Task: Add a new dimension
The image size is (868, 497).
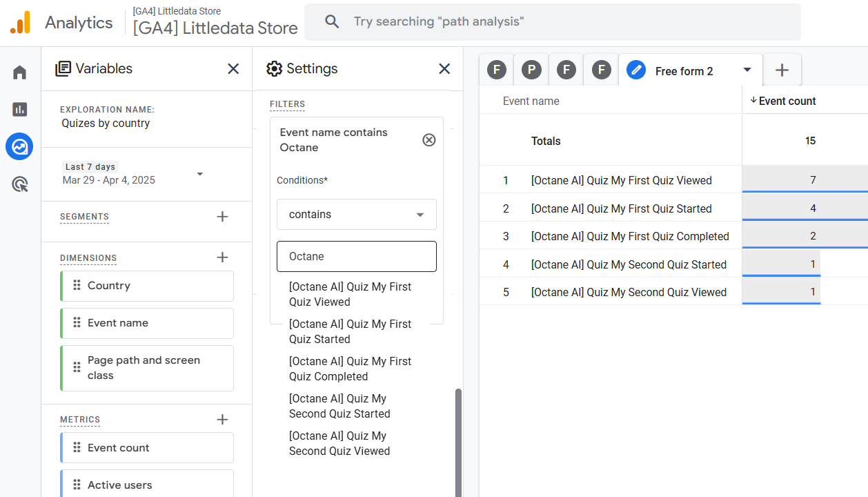Action: click(x=222, y=257)
